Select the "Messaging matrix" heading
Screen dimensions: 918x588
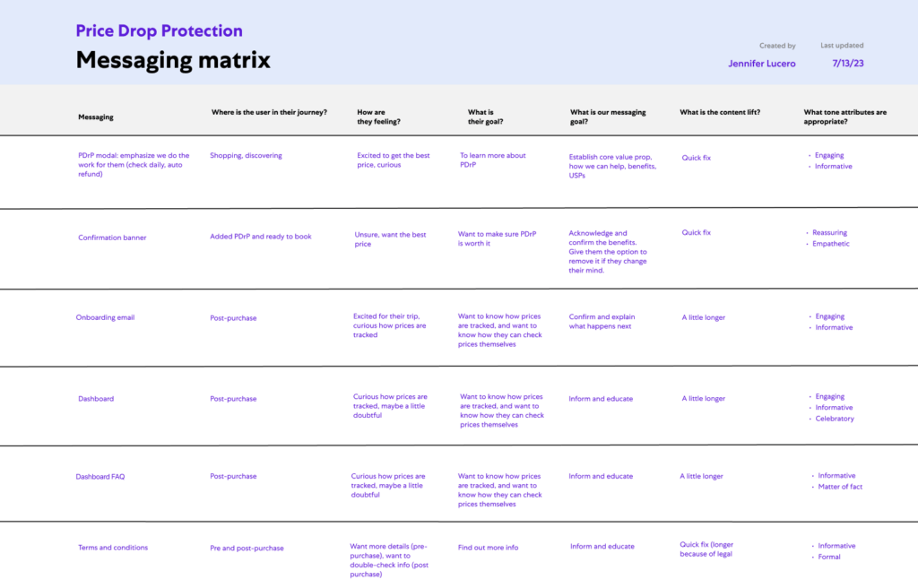point(172,61)
